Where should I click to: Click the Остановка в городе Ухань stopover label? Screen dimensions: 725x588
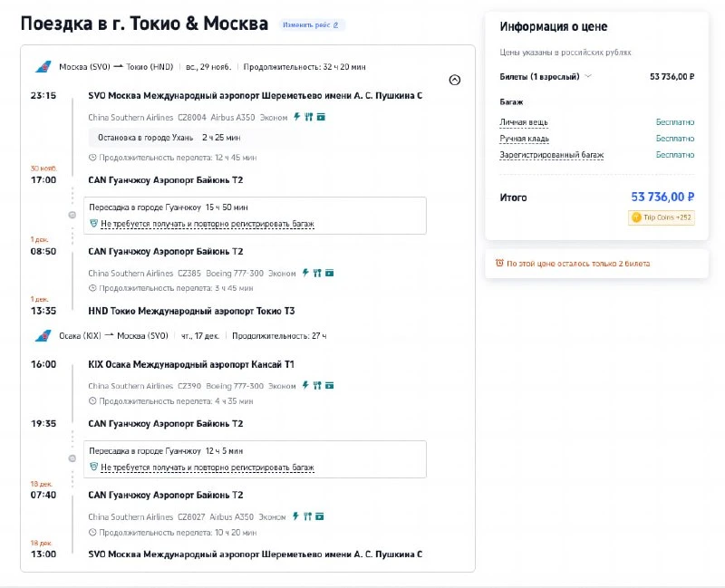pyautogui.click(x=146, y=138)
